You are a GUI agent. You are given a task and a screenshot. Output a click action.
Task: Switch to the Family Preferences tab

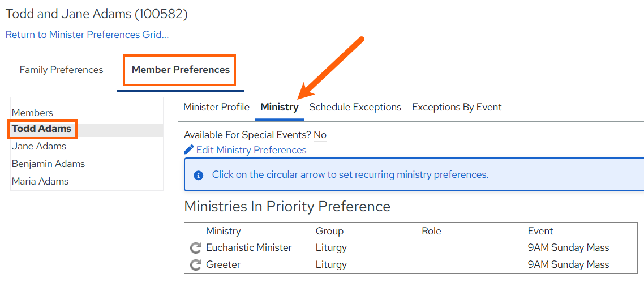coord(61,70)
